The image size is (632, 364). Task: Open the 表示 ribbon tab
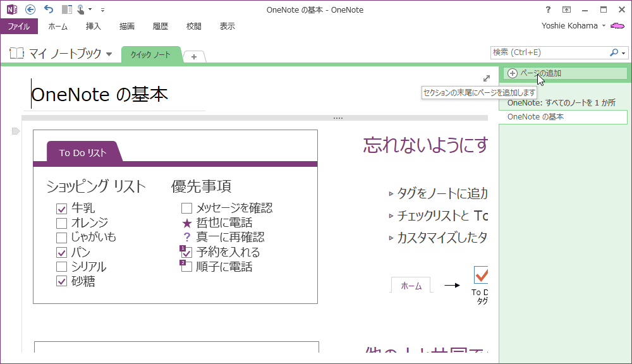click(228, 26)
